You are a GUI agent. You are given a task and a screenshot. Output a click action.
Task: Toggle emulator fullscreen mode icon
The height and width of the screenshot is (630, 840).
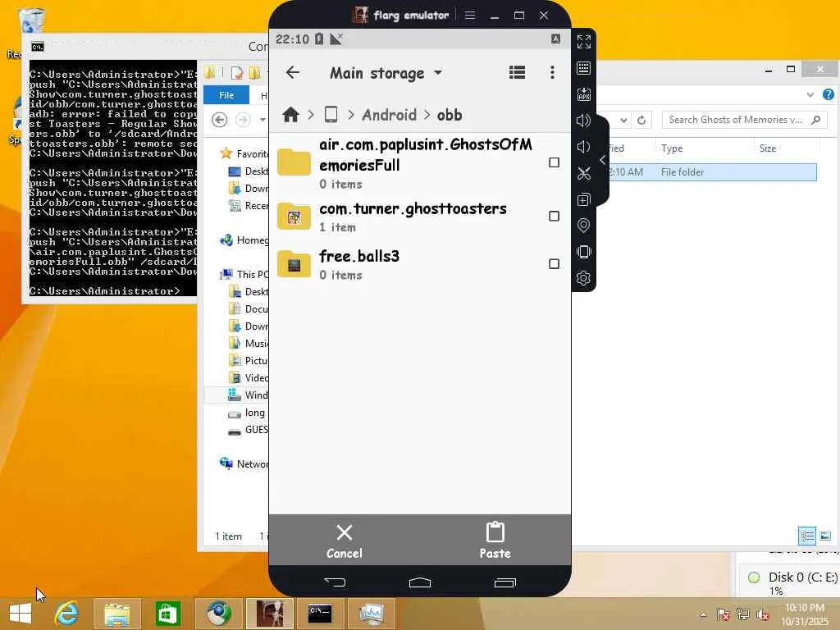tap(584, 42)
